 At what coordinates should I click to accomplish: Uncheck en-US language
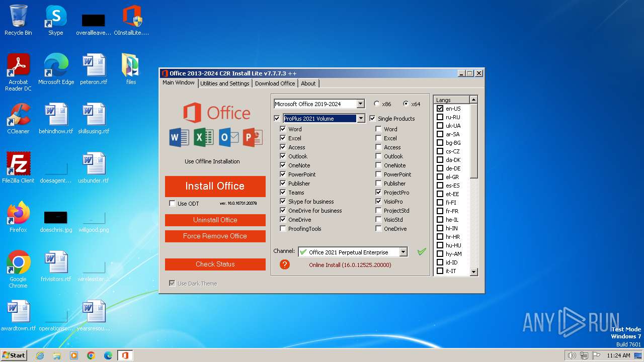pos(440,109)
